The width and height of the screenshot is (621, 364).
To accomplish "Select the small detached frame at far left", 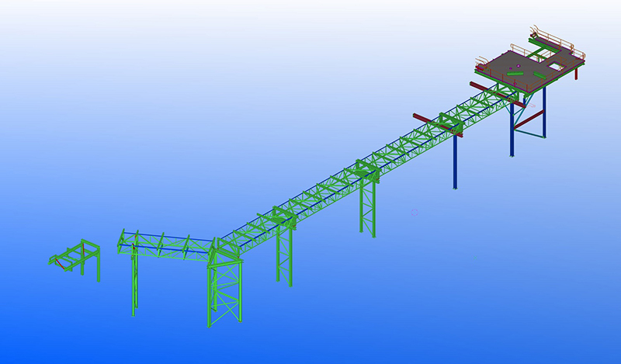I will coord(75,260).
